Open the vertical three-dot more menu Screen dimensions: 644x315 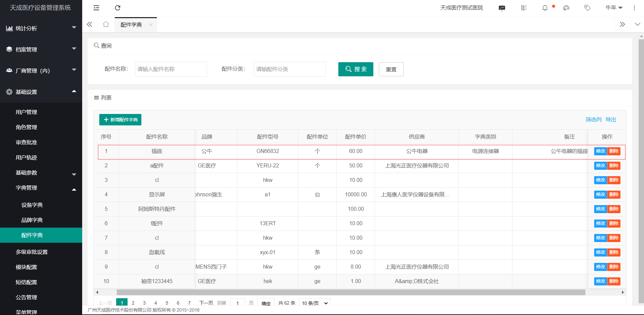pyautogui.click(x=634, y=8)
